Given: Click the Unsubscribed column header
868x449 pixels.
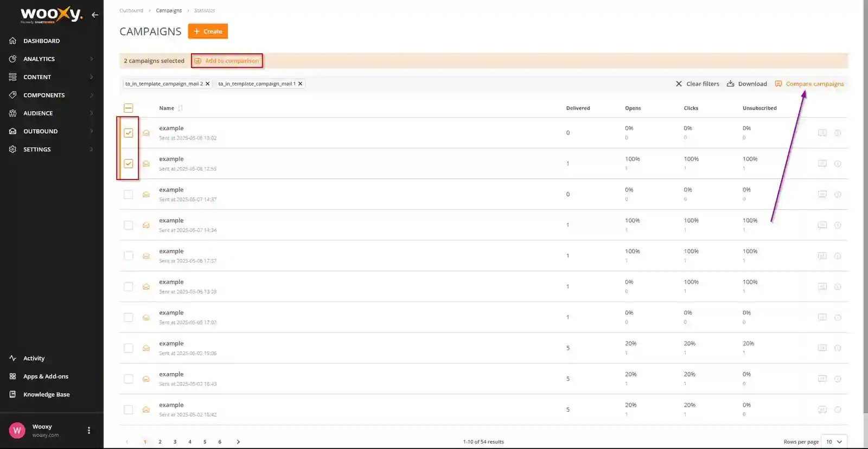Looking at the screenshot, I should 759,108.
